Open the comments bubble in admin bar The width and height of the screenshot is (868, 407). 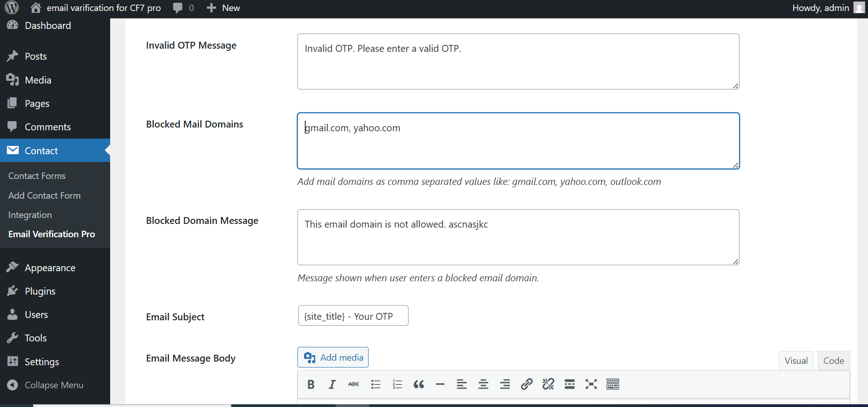coord(183,8)
